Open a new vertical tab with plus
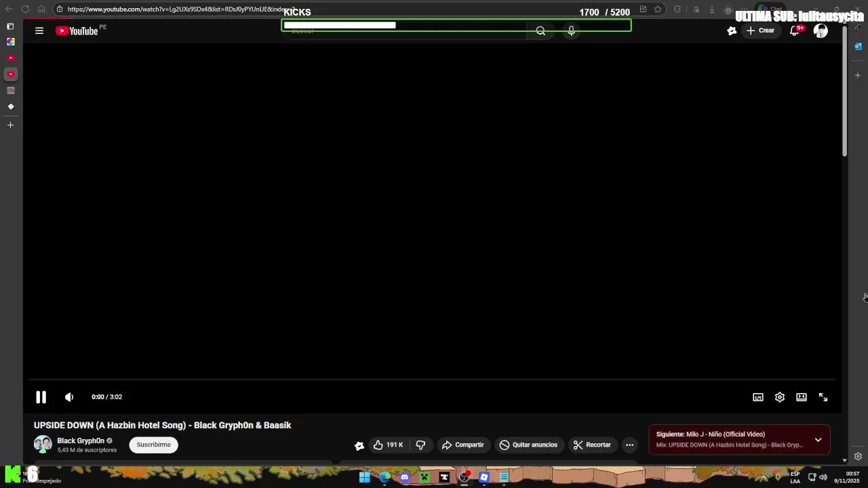 point(10,125)
